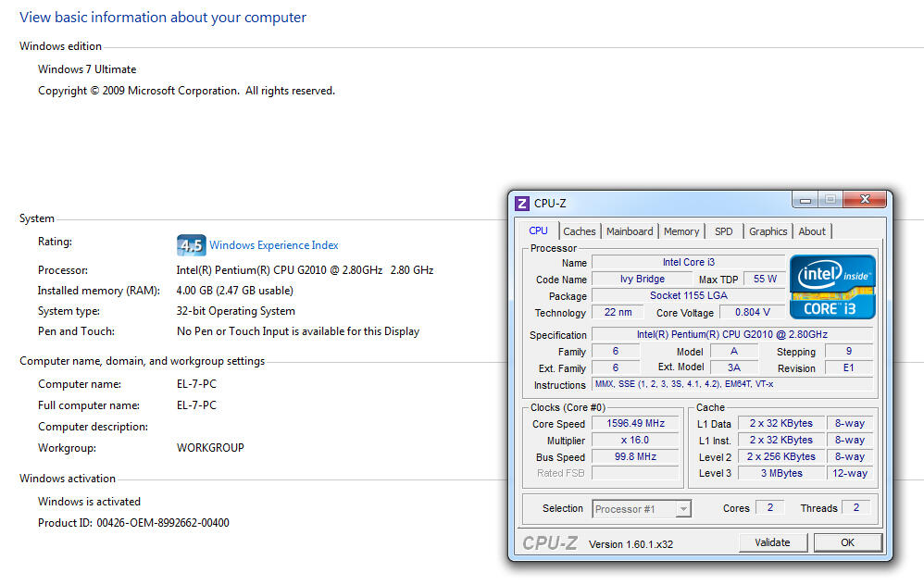The width and height of the screenshot is (924, 585).
Task: Click the Cores count value
Action: (x=769, y=507)
